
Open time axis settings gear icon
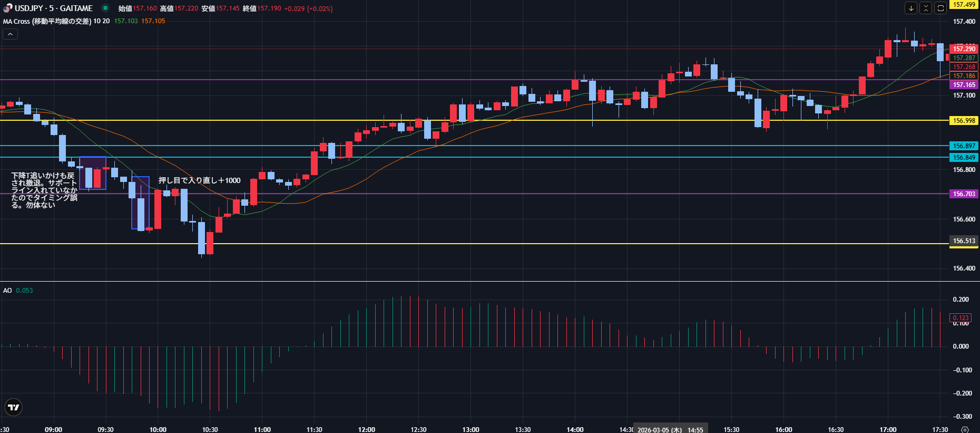pyautogui.click(x=965, y=429)
